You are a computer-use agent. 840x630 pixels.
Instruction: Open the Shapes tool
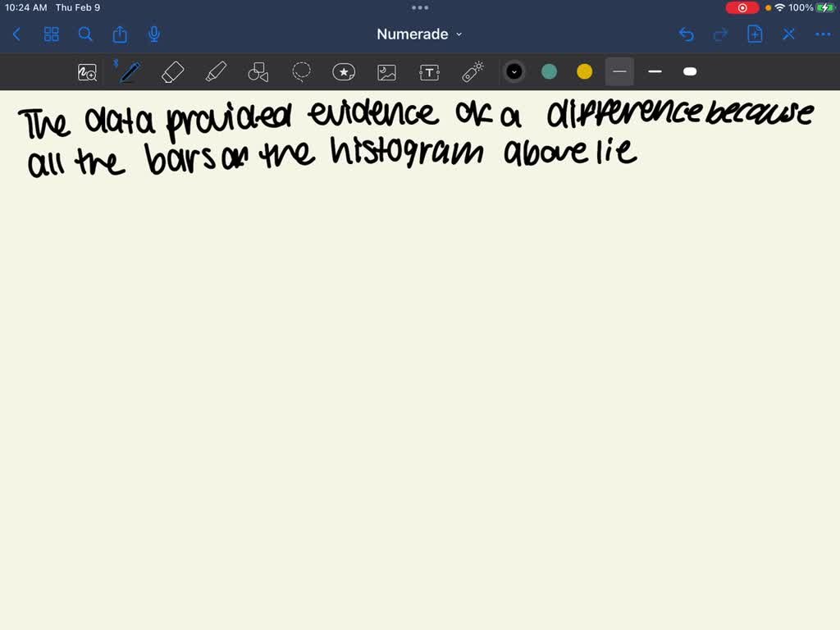258,71
